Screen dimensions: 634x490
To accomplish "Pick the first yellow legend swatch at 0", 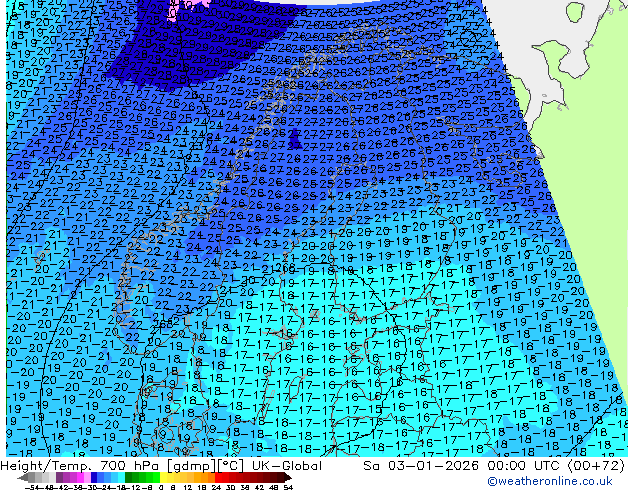I will [x=163, y=477].
